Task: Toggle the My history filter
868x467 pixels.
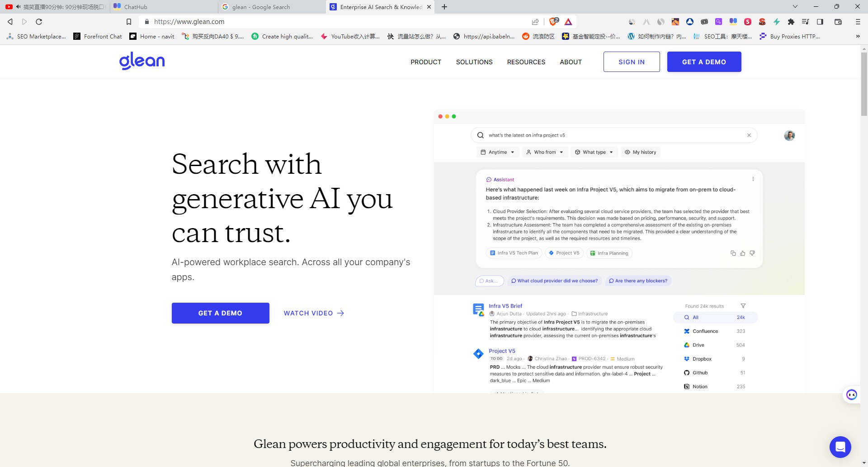Action: 640,152
